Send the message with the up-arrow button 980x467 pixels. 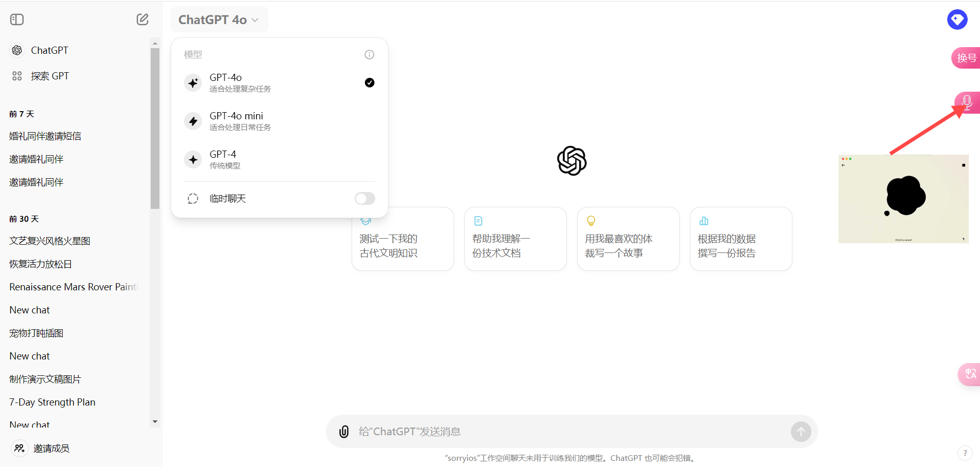click(801, 432)
